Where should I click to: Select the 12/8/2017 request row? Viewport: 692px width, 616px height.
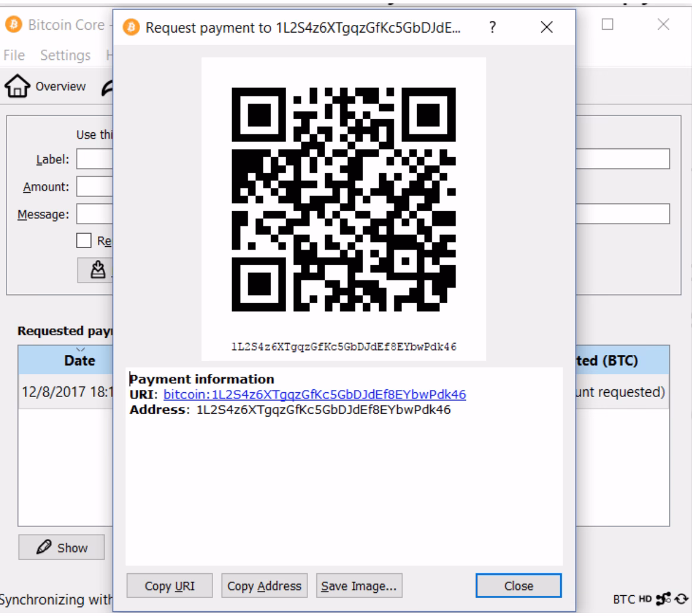pos(66,392)
